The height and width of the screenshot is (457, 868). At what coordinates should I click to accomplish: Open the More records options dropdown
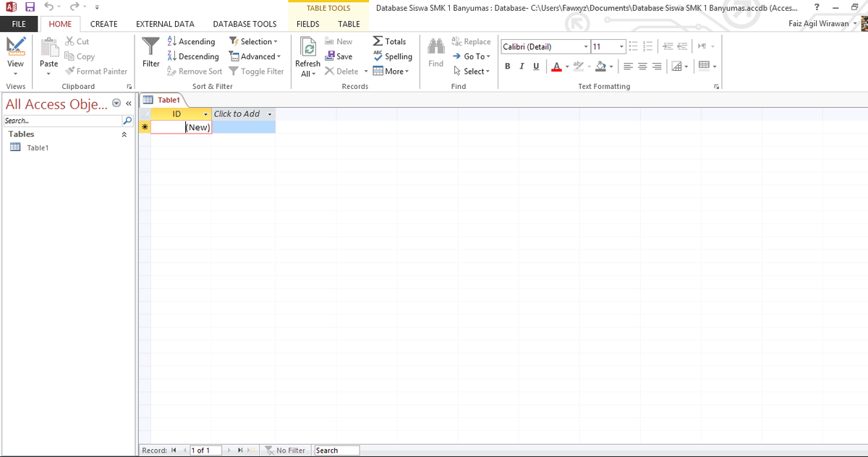pyautogui.click(x=391, y=71)
